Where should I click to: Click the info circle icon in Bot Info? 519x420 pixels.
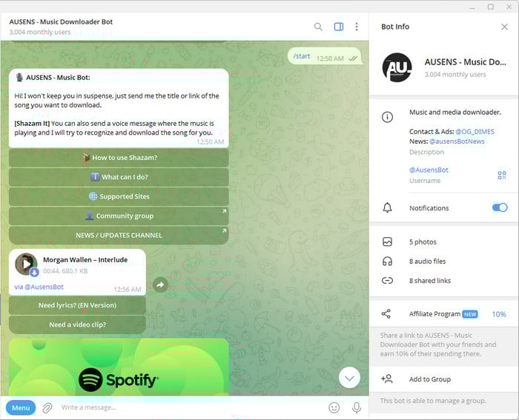387,117
